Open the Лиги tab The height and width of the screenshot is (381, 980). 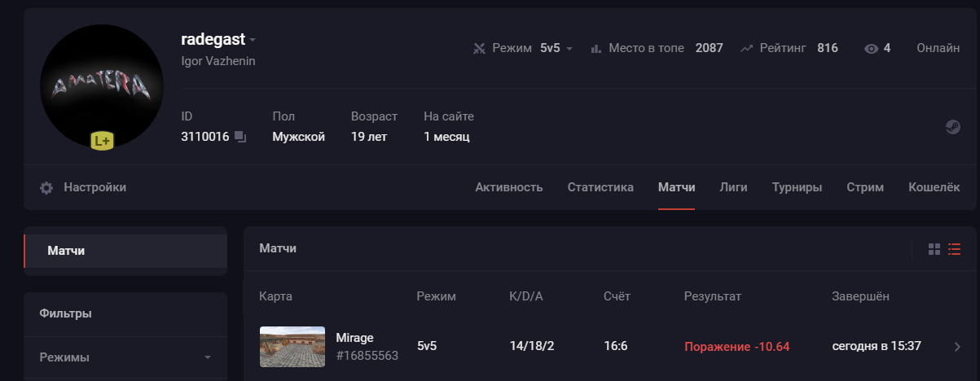(x=733, y=187)
